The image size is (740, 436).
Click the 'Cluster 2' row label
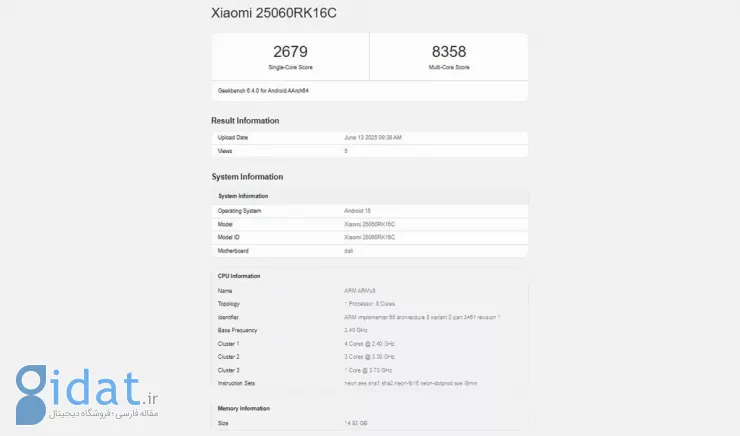click(228, 357)
